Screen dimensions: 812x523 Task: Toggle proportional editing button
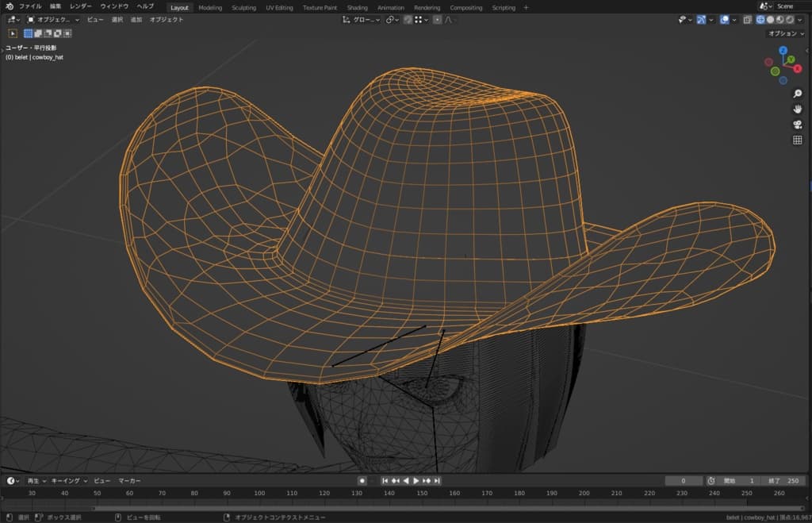(437, 20)
